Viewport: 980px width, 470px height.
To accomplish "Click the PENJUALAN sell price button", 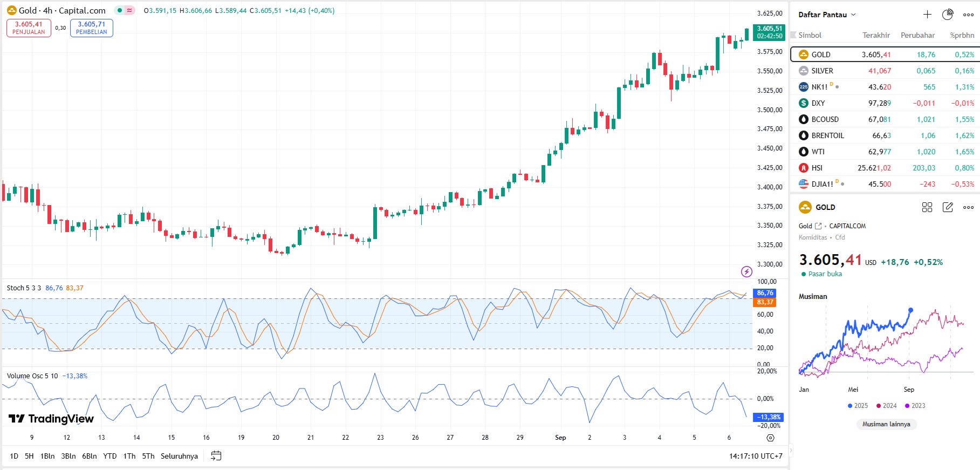I will point(29,28).
